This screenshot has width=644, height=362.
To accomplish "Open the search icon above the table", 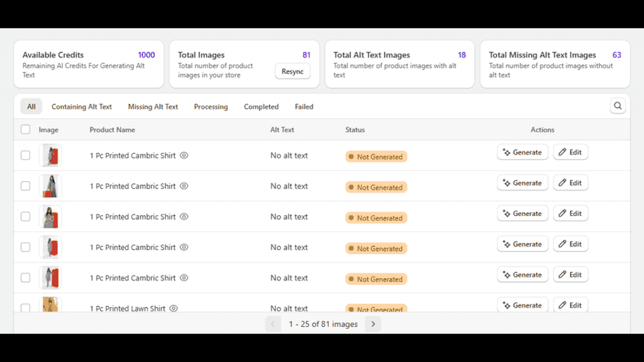I will click(618, 106).
